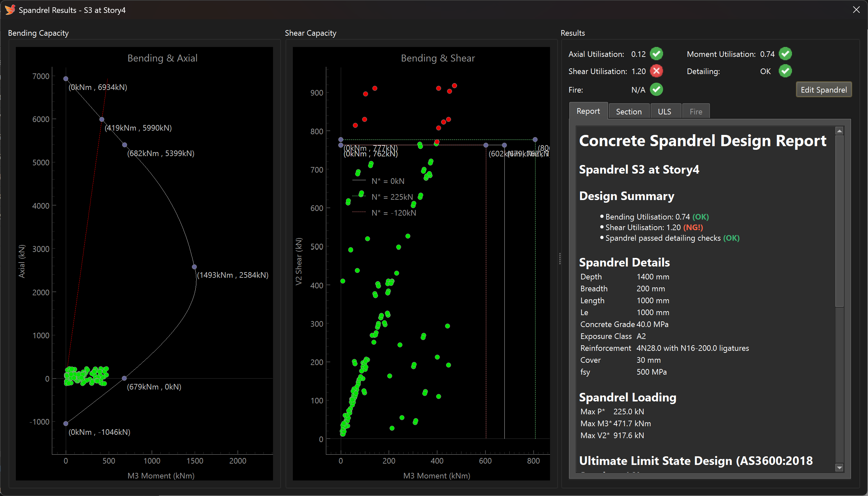Click the Bending & Shear chart title
868x496 pixels.
click(x=438, y=58)
